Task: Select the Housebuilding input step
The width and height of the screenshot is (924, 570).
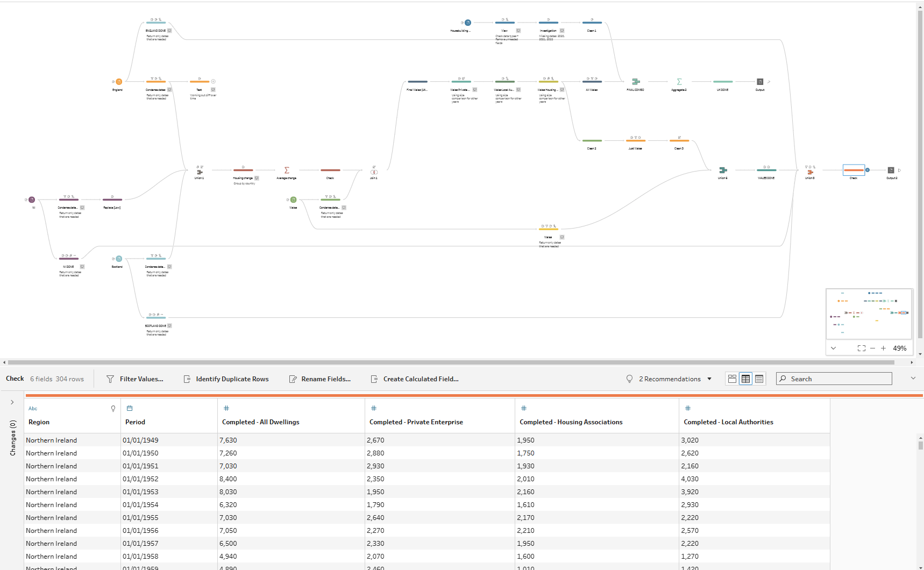Action: pyautogui.click(x=468, y=23)
